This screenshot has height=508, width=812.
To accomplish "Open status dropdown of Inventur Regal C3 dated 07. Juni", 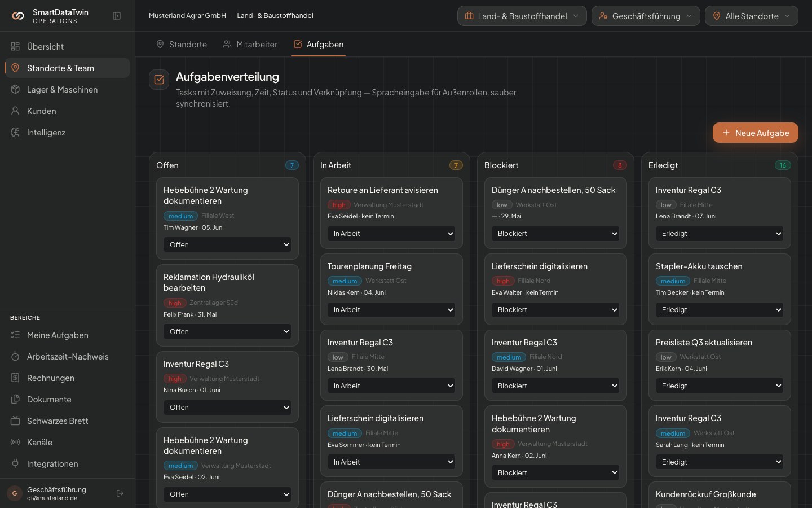I will tap(720, 233).
